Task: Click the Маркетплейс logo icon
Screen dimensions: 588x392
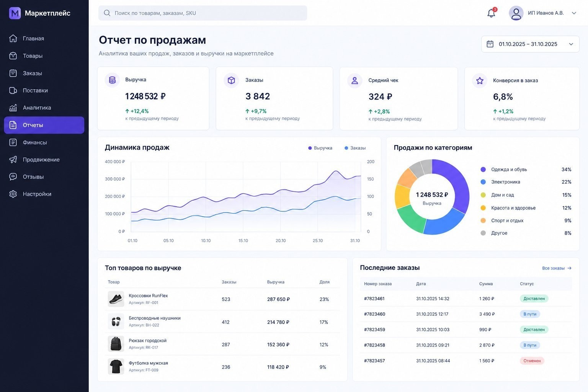Action: pos(15,13)
